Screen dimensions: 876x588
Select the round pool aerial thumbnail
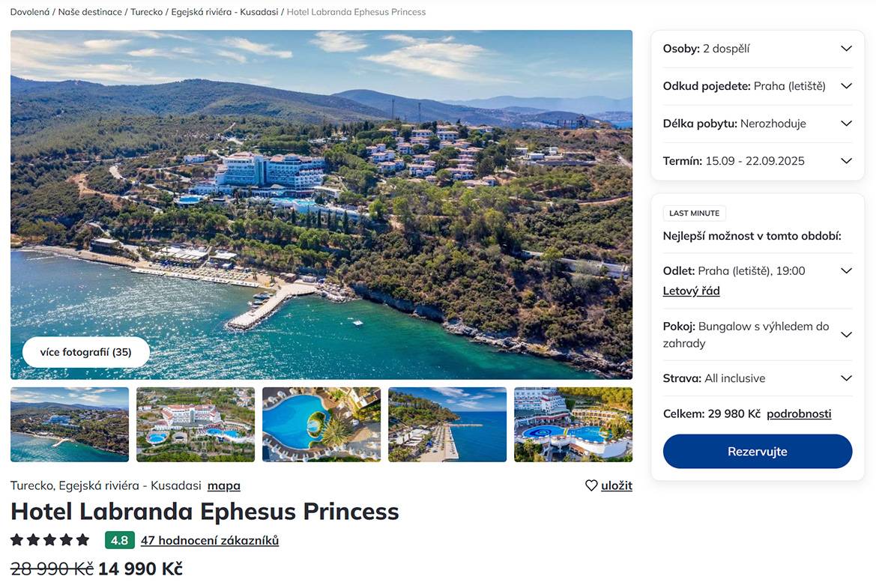[321, 424]
